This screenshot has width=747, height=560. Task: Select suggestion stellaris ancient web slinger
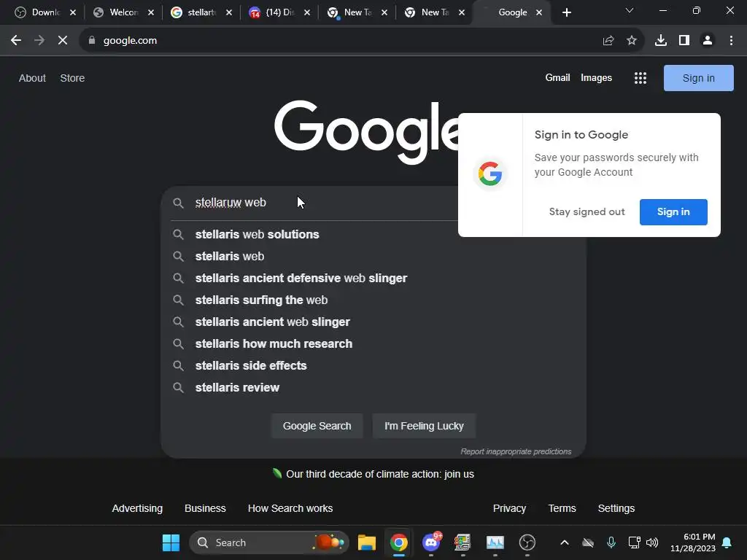[373, 322]
